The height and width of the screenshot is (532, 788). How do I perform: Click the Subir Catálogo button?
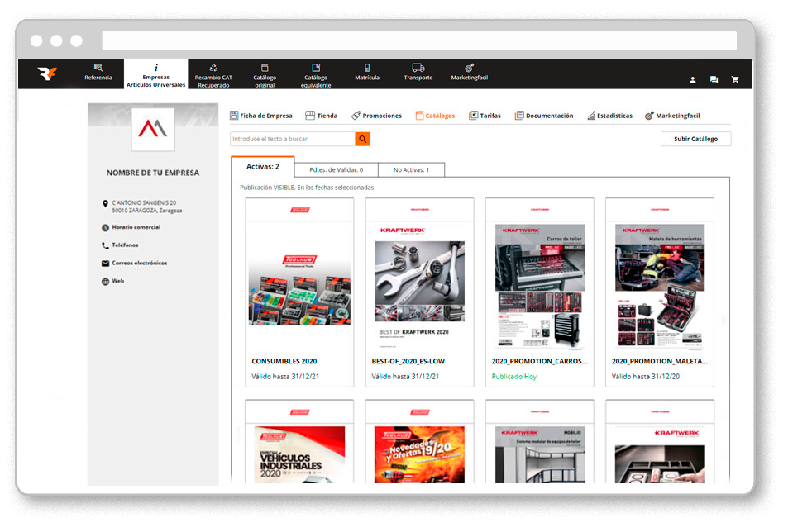click(x=695, y=139)
